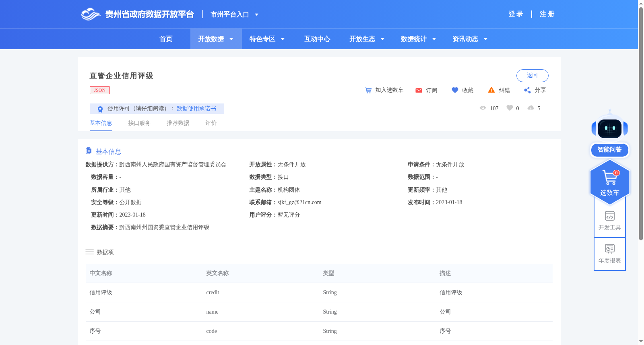Open the 智能问答 robot assistant
The image size is (644, 345).
pos(610,133)
